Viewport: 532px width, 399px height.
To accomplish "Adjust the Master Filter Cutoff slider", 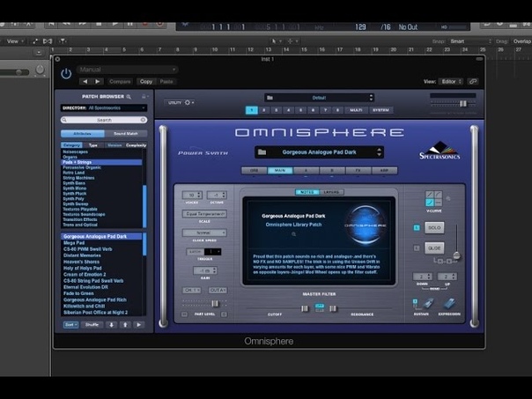I will pos(305,308).
